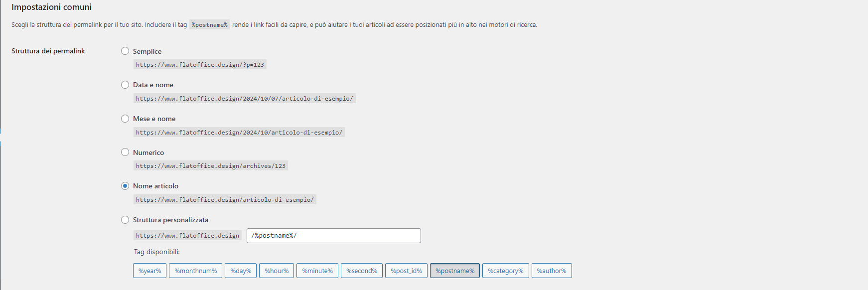868x290 pixels.
Task: Click the 2024/10/07 example URL
Action: (x=244, y=99)
